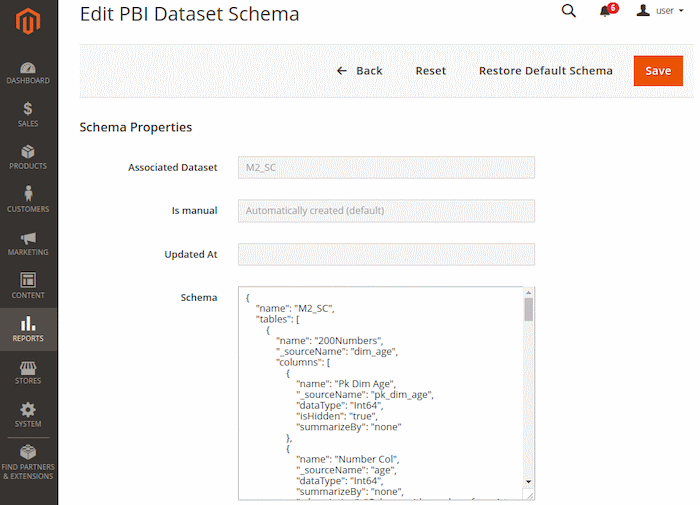
Task: Click the Schema scrollbar up arrow
Action: pos(529,292)
